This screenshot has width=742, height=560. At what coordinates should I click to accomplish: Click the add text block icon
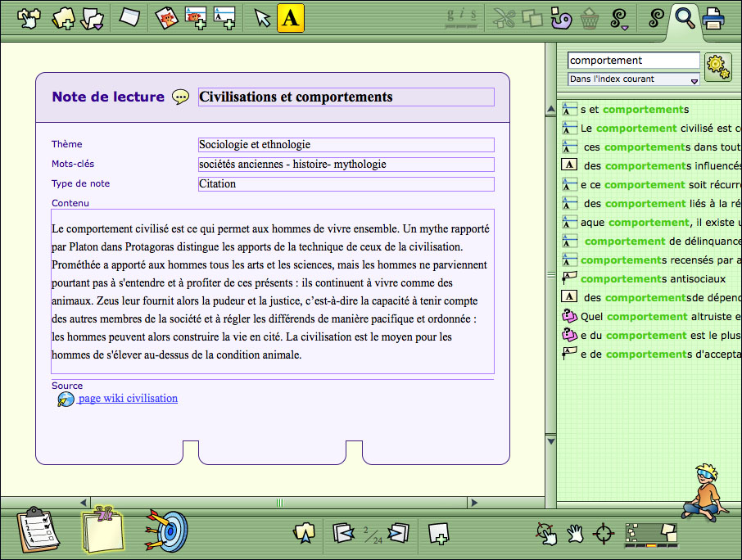pyautogui.click(x=224, y=19)
